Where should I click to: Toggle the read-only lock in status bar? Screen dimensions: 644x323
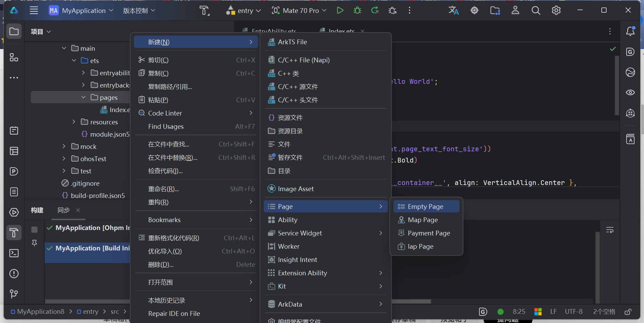[628, 312]
